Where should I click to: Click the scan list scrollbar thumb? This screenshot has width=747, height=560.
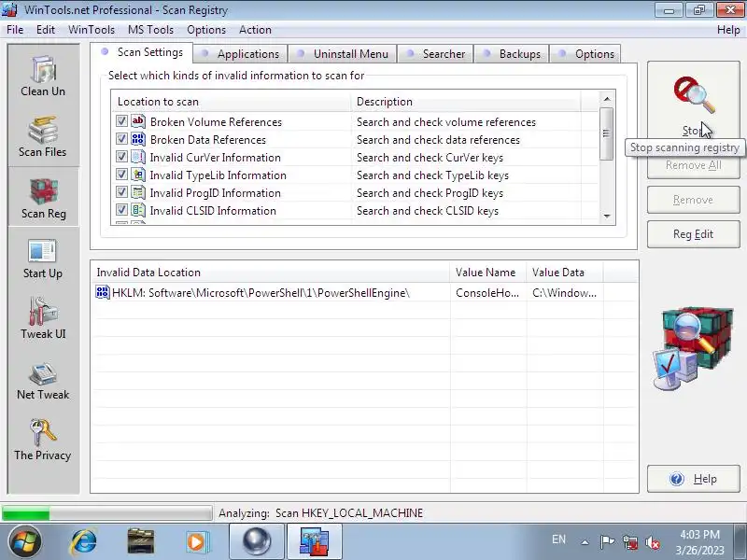[606, 133]
